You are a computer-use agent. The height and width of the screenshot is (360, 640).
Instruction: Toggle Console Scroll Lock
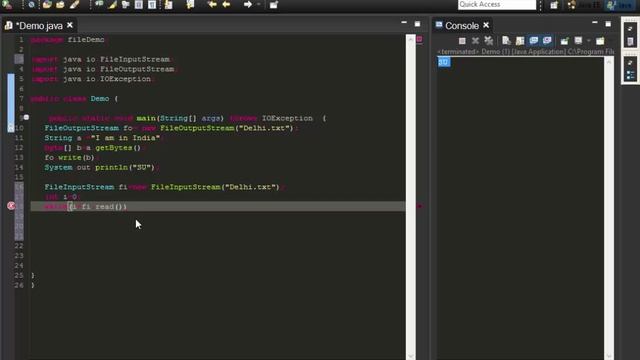coord(520,40)
